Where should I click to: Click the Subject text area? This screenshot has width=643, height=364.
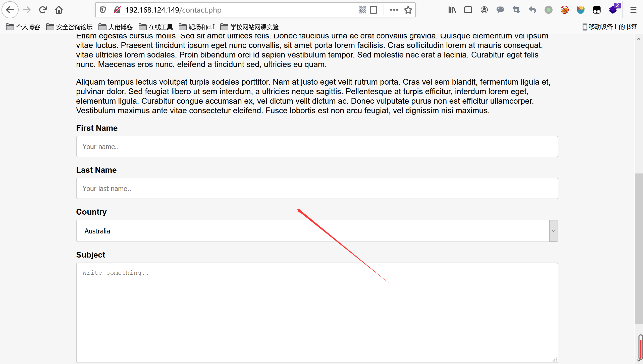tap(317, 313)
